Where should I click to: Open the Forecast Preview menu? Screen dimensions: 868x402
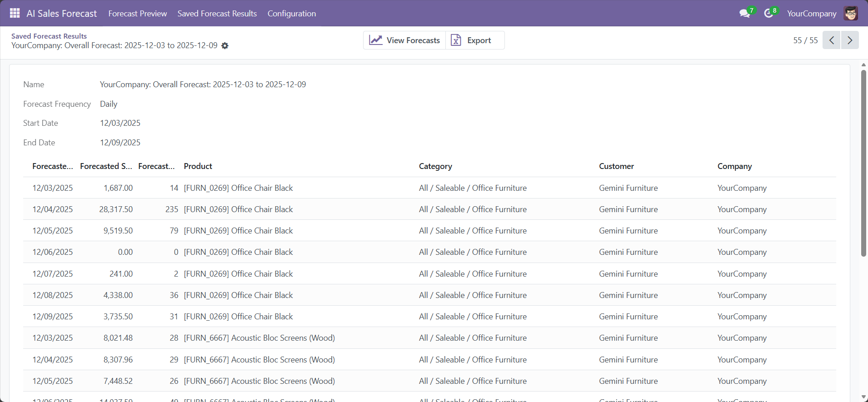(x=137, y=13)
